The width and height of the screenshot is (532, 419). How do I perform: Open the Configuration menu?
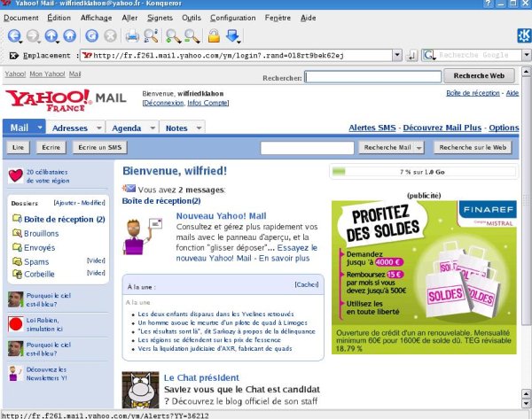(232, 18)
